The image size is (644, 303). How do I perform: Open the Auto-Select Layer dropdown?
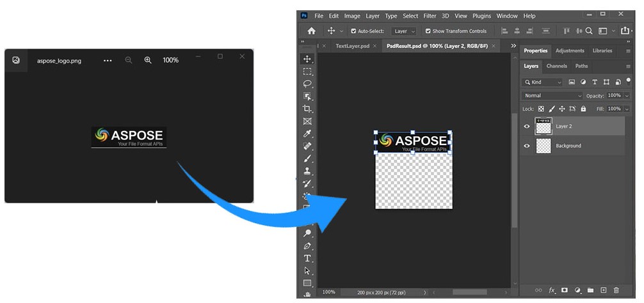[404, 31]
